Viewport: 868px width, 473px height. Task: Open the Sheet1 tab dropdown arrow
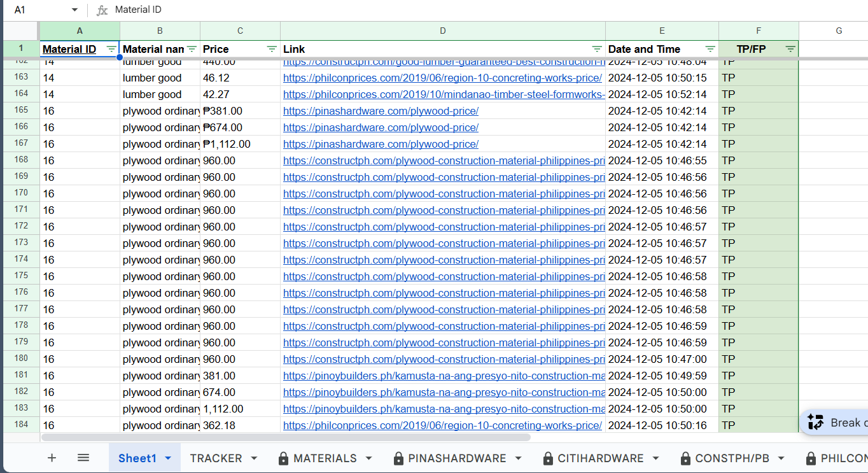169,458
